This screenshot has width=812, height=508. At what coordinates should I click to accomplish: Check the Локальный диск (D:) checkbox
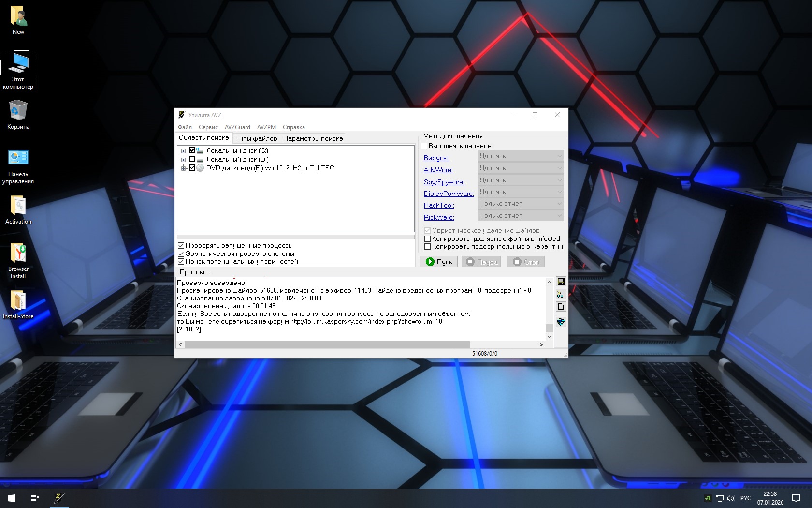(192, 159)
